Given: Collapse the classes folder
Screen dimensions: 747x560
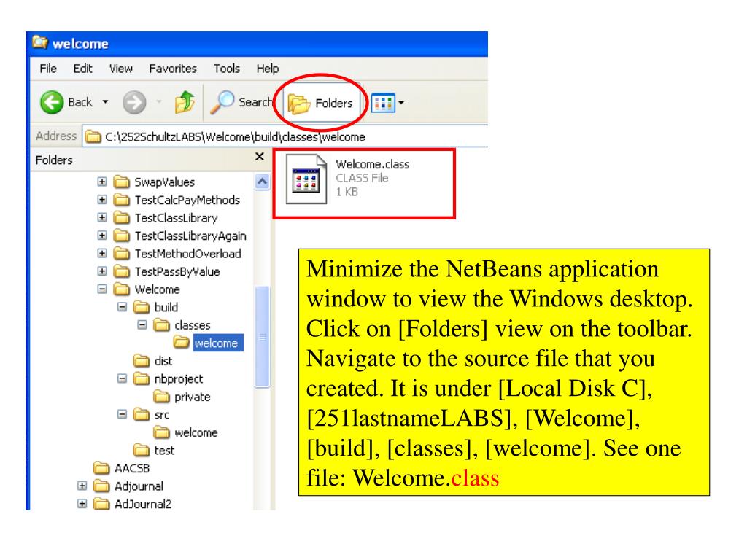Looking at the screenshot, I should point(142,324).
